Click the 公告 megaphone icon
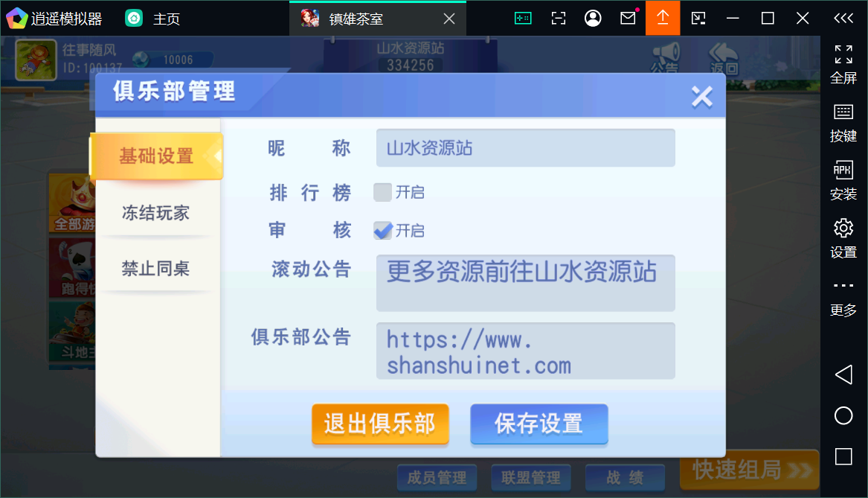Image resolution: width=868 pixels, height=498 pixels. click(x=665, y=57)
